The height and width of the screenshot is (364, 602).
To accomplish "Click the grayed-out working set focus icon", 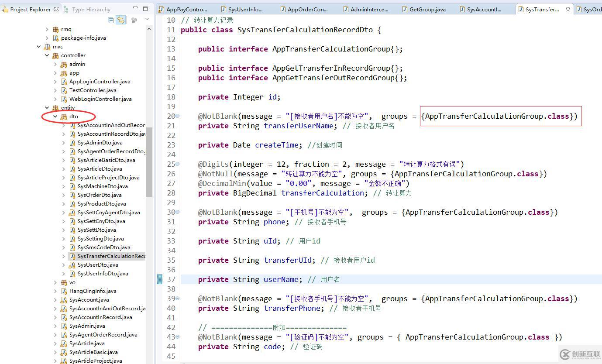I will point(134,20).
